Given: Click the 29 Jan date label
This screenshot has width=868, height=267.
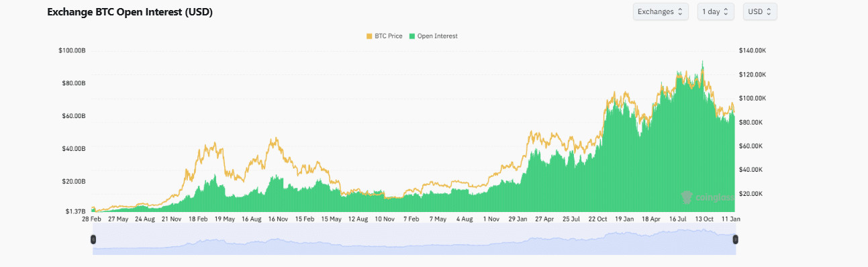Looking at the screenshot, I should (518, 219).
